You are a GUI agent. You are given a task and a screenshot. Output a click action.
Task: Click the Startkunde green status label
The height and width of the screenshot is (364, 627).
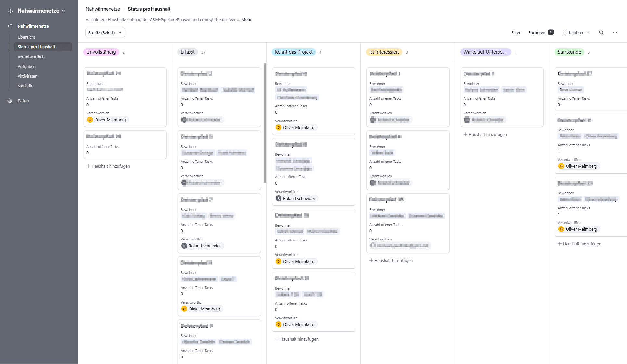click(x=569, y=52)
